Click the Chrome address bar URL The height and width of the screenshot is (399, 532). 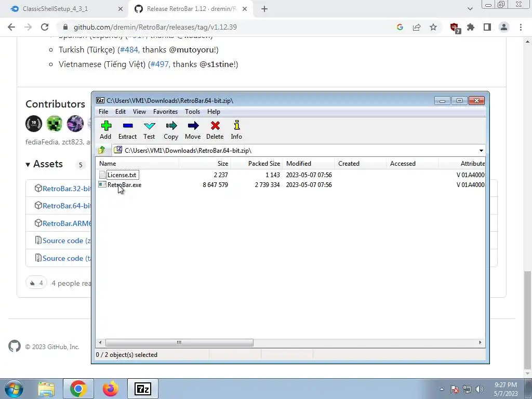pos(155,27)
